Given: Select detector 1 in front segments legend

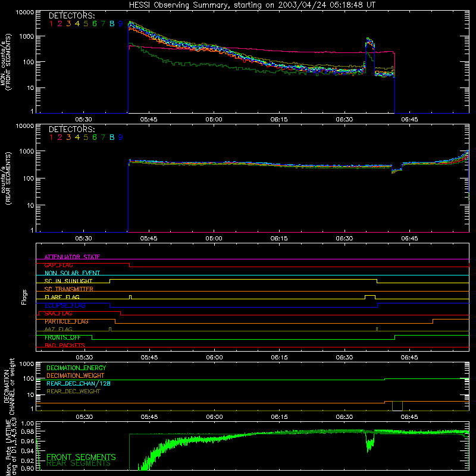Looking at the screenshot, I should click(x=51, y=24).
